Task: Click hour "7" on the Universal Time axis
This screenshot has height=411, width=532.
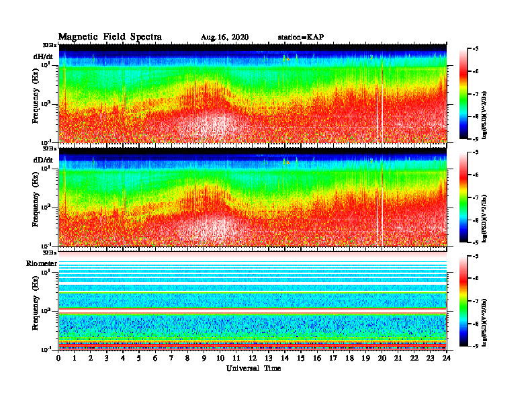Action: pyautogui.click(x=171, y=359)
